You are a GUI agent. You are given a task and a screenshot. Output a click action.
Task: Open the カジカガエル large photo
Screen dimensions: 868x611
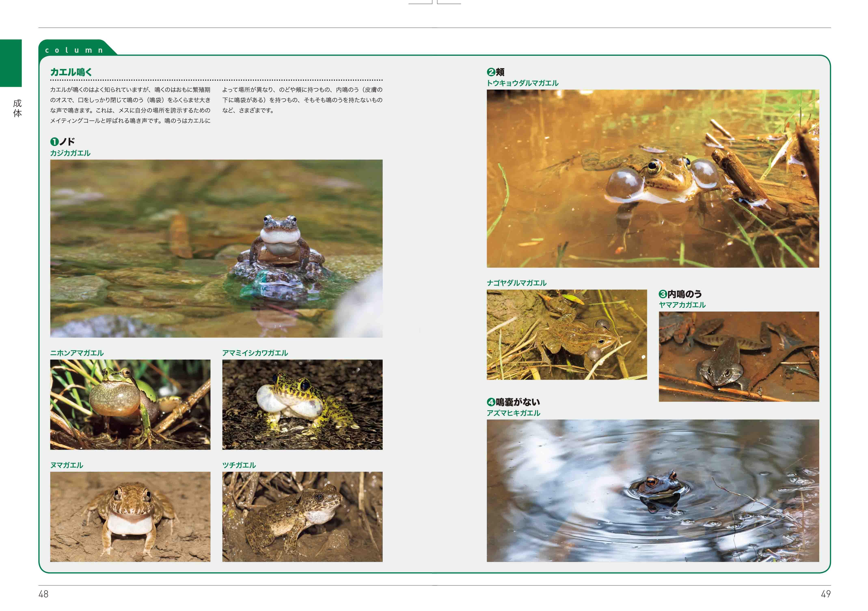216,248
